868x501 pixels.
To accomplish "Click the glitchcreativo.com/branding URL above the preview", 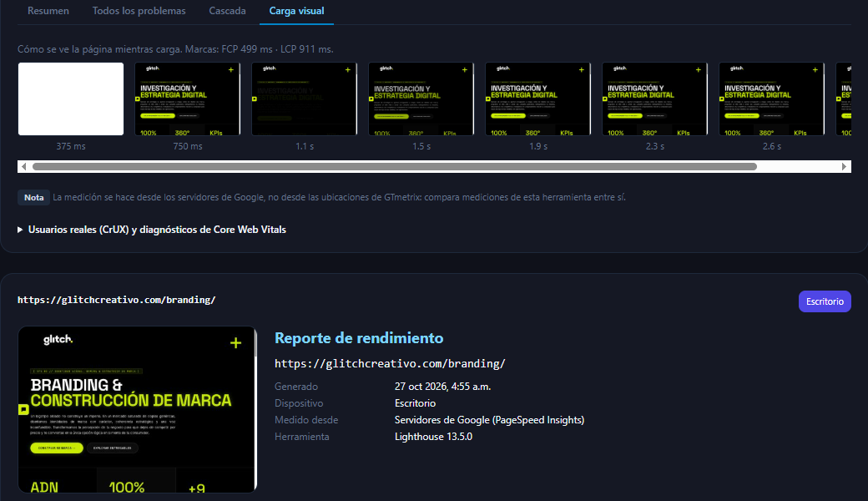I will point(116,300).
